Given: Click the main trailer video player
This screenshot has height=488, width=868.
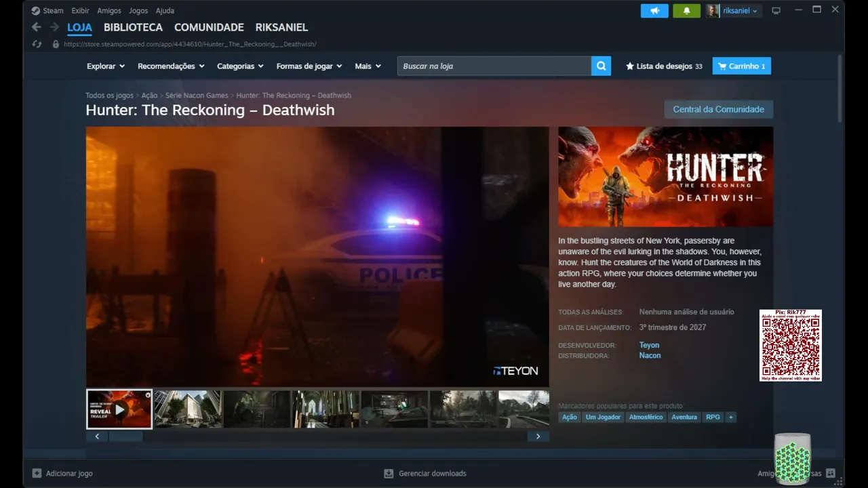Looking at the screenshot, I should point(317,257).
